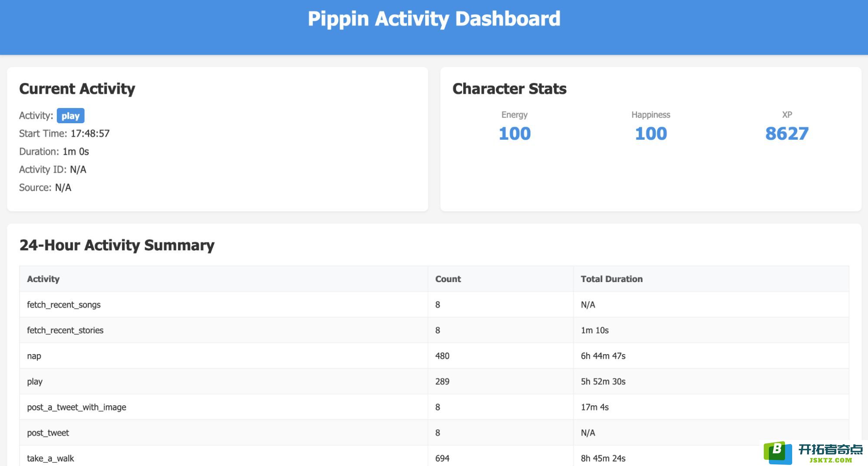The width and height of the screenshot is (868, 466).
Task: Click the Happiness value 100
Action: tap(650, 134)
